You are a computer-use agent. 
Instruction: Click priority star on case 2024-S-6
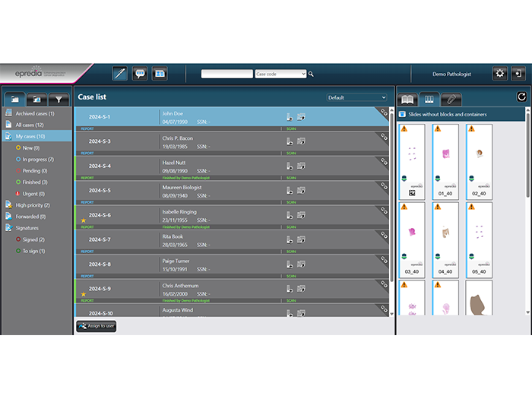tap(84, 220)
